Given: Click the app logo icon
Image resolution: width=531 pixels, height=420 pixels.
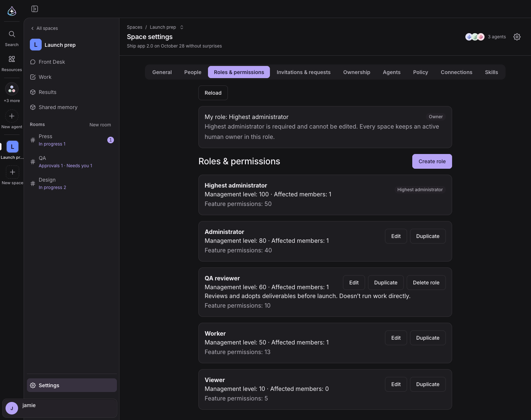Looking at the screenshot, I should 12,11.
